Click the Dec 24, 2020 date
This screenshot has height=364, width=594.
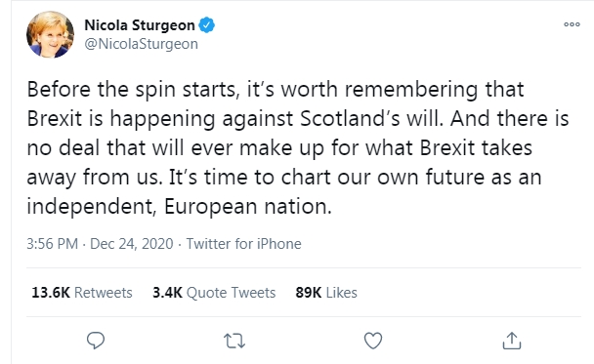(132, 244)
